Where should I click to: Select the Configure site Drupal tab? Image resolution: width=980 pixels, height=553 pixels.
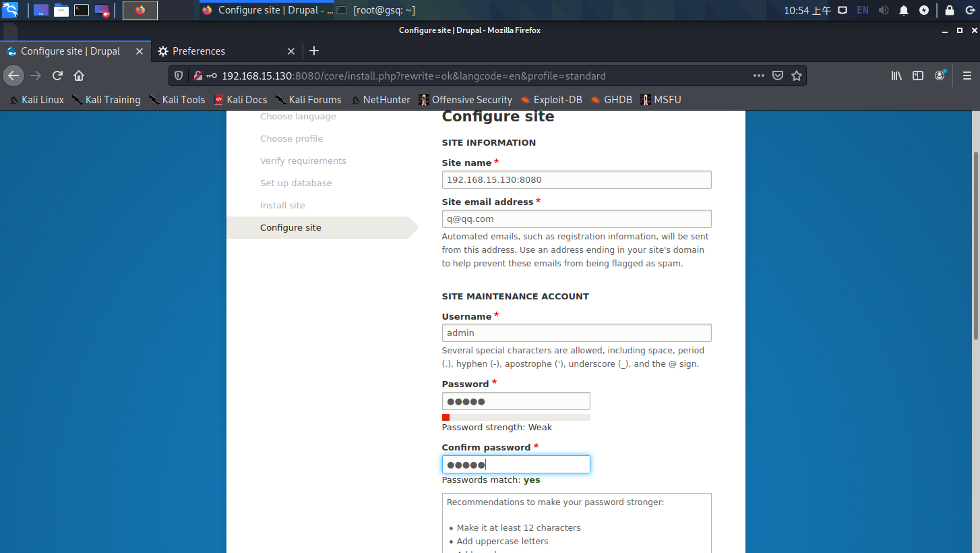(71, 51)
